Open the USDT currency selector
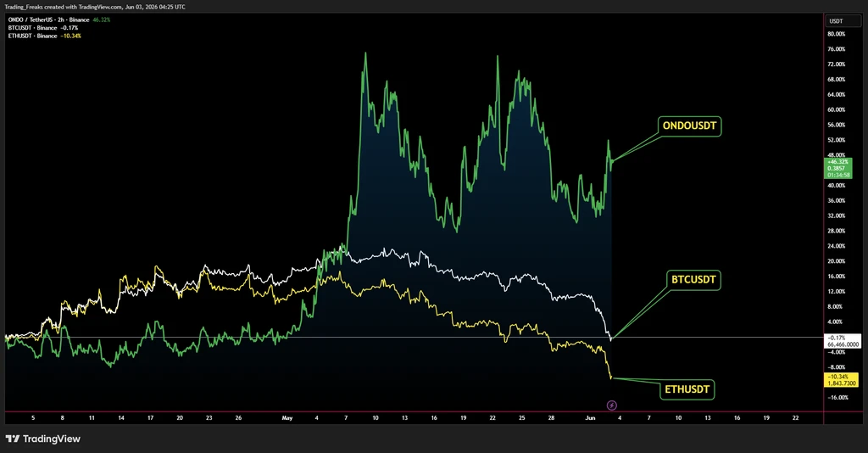868x453 pixels. 842,21
